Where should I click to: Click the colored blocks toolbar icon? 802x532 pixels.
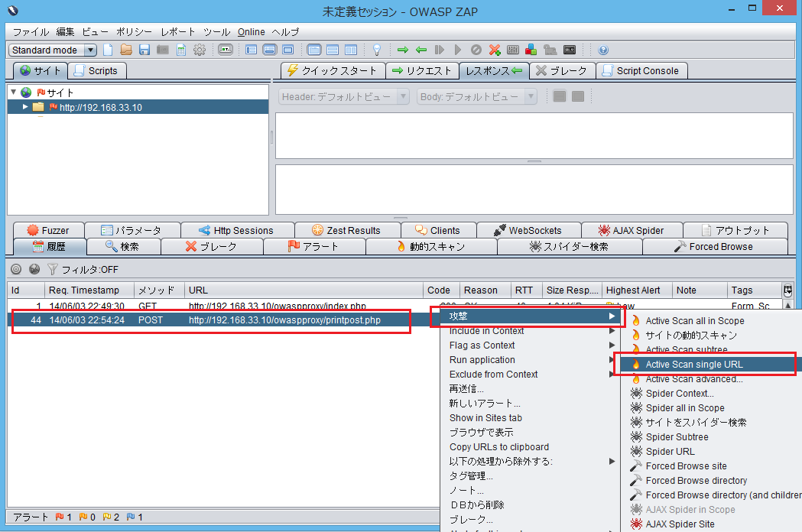pyautogui.click(x=531, y=50)
